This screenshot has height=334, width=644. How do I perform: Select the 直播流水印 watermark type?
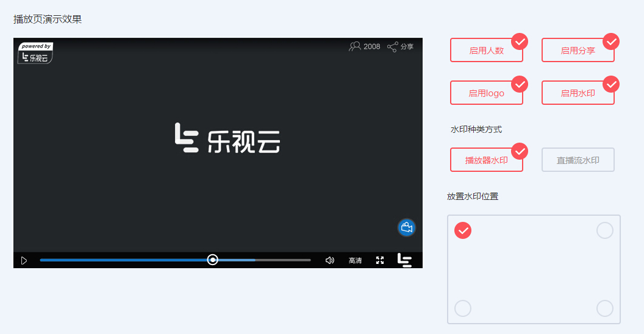click(578, 160)
